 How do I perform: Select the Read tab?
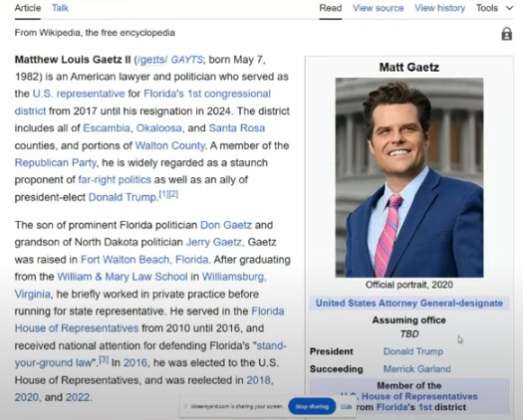[x=331, y=8]
